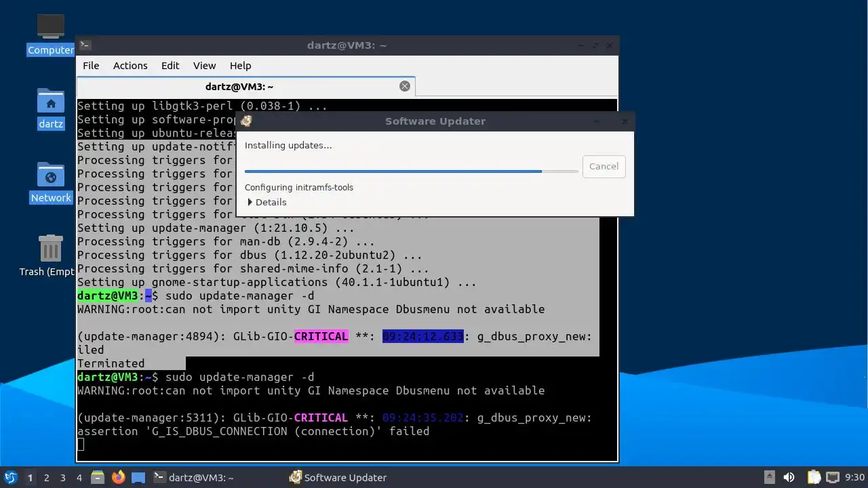Click 'Setting up libgtk3-perl' terminal line
This screenshot has height=488, width=868.
[x=202, y=106]
